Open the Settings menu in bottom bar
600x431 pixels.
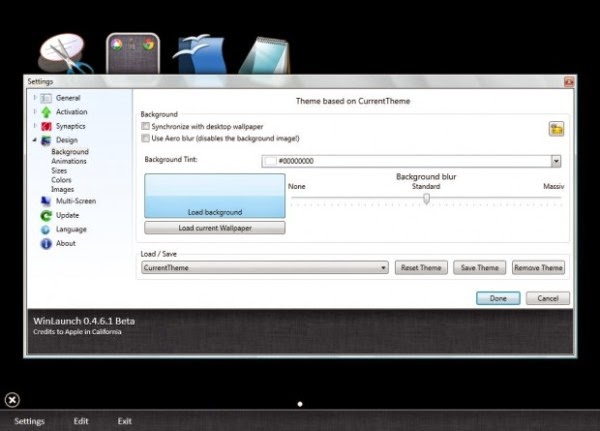pyautogui.click(x=29, y=421)
